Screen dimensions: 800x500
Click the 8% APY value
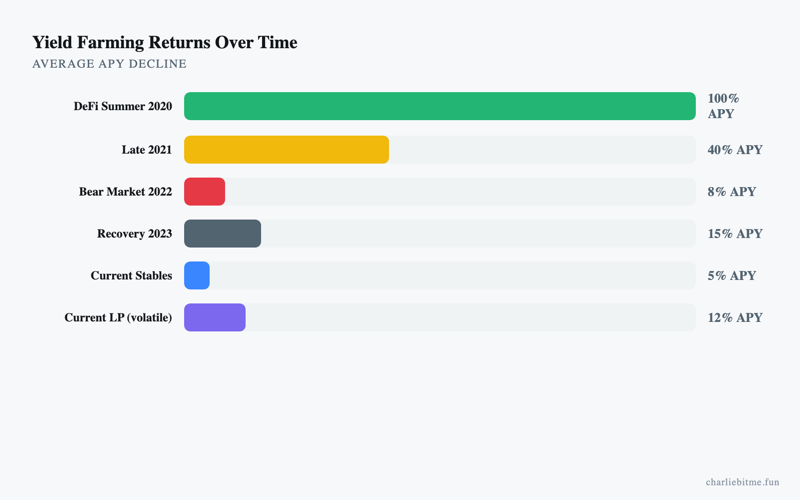(732, 191)
